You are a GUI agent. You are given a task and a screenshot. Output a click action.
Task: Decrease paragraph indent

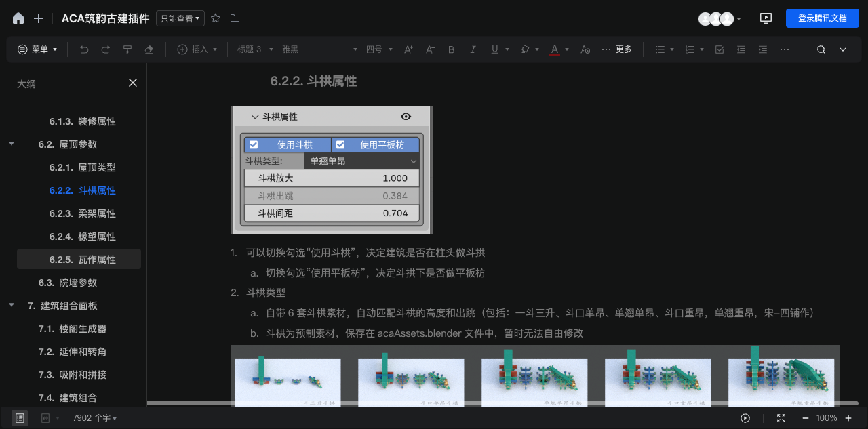(741, 49)
